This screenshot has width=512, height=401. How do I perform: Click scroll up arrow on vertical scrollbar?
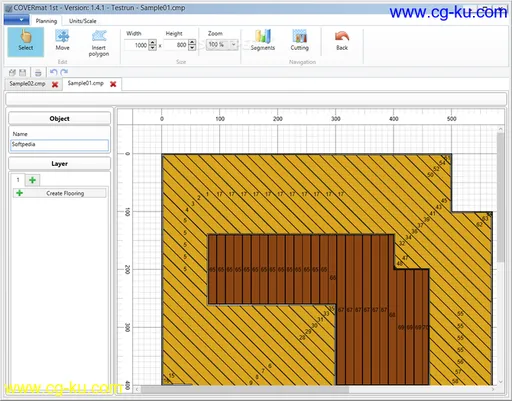point(500,129)
